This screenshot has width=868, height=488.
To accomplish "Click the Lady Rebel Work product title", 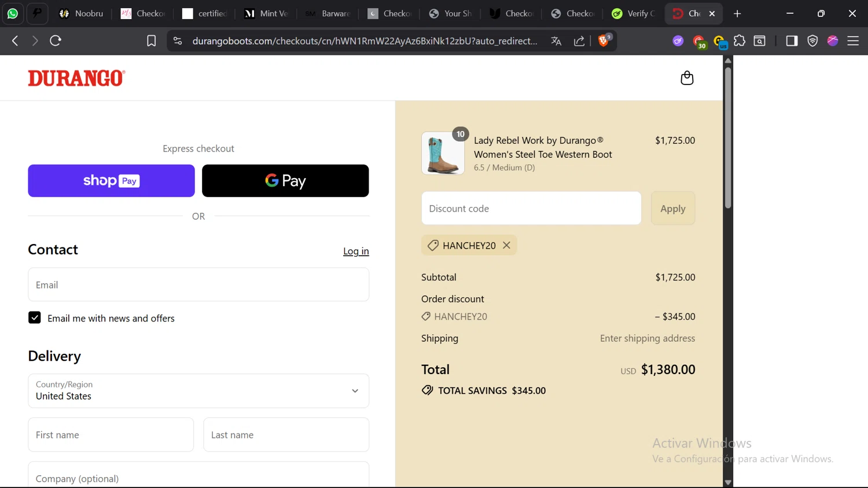I will pos(543,147).
